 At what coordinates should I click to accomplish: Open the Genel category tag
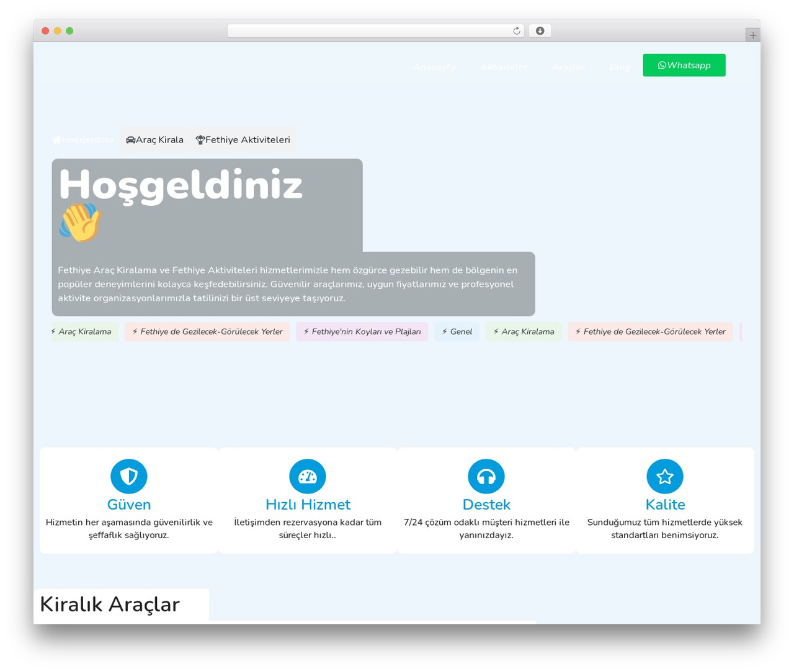457,332
